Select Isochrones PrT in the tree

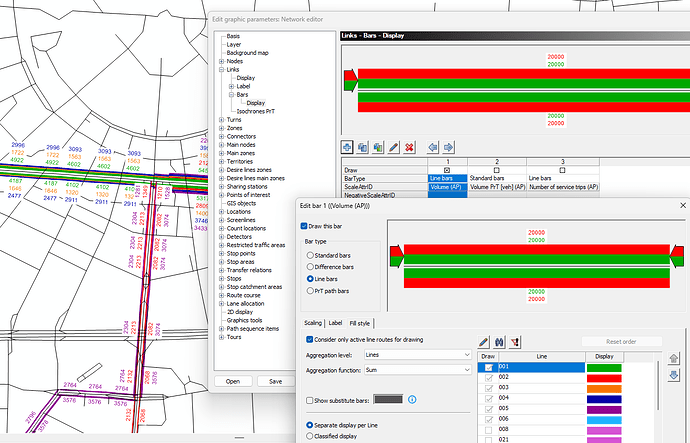pos(256,111)
